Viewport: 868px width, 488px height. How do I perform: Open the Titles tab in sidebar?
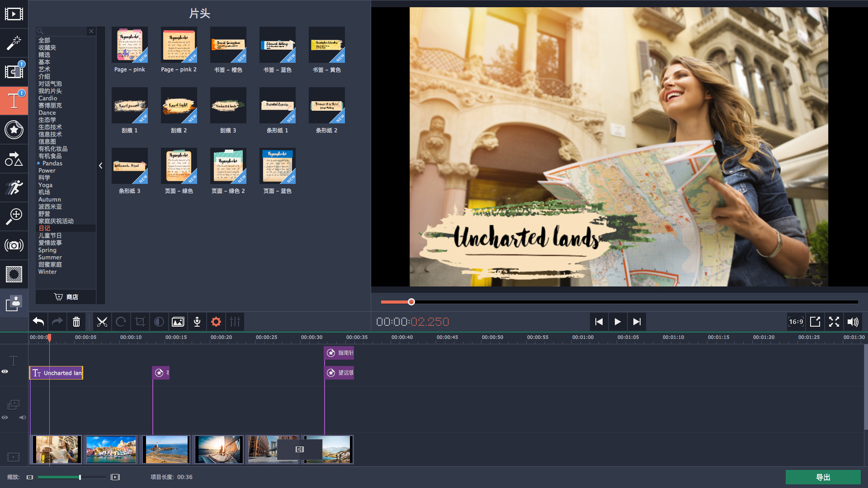pos(14,100)
